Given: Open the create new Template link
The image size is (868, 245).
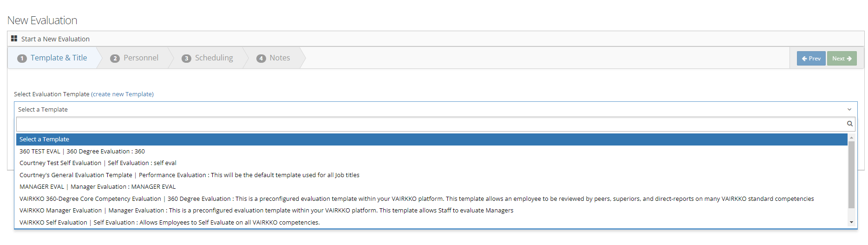Looking at the screenshot, I should tap(123, 94).
